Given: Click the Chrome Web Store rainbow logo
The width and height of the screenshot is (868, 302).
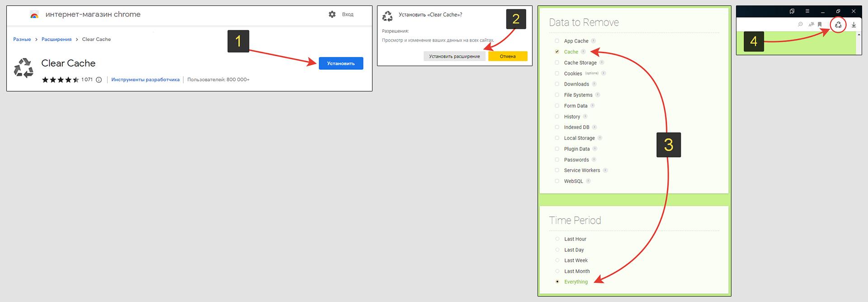Looking at the screenshot, I should (x=34, y=15).
